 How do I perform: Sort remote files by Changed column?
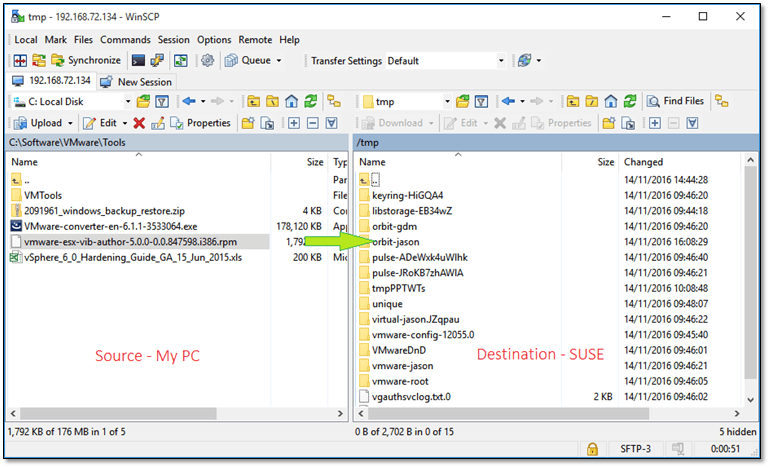680,162
